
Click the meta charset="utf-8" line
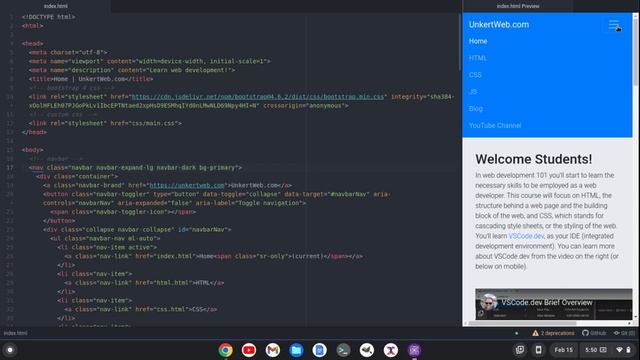pos(68,52)
